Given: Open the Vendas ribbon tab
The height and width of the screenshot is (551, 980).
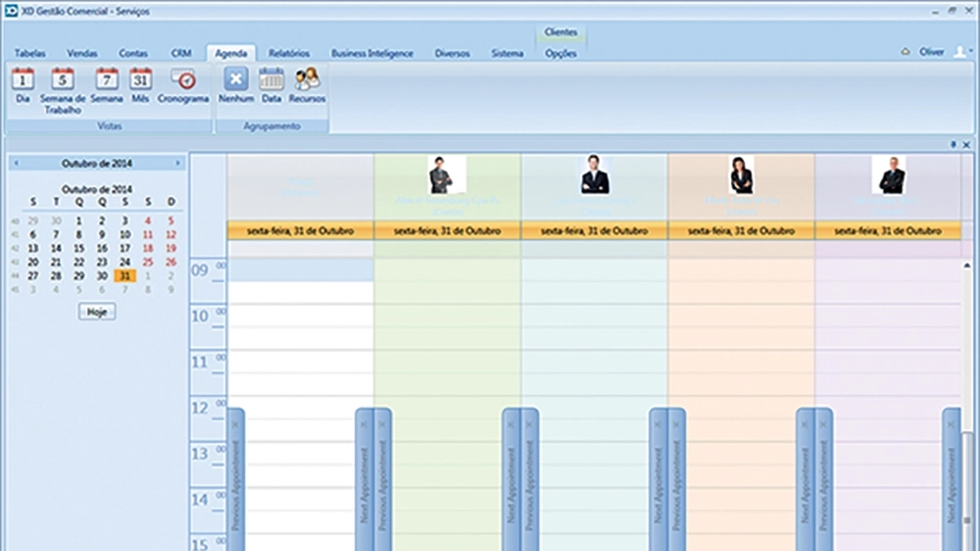Looking at the screenshot, I should pos(82,54).
